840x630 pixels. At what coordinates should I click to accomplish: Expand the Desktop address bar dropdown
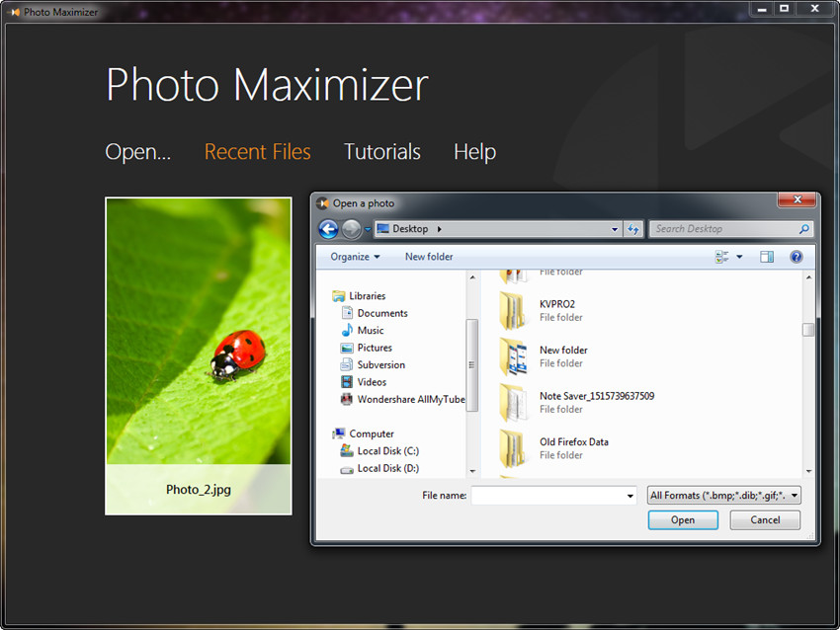[615, 229]
